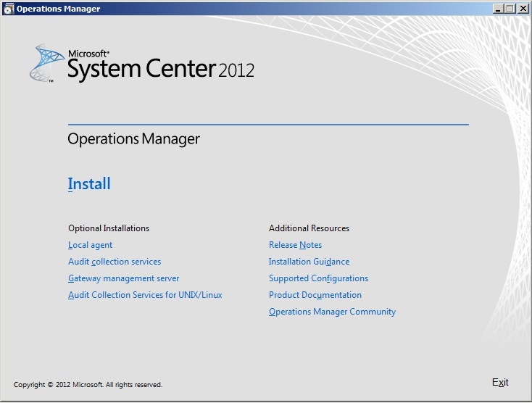The width and height of the screenshot is (532, 403).
Task: Click the setup disc icon in title bar
Action: [8, 9]
